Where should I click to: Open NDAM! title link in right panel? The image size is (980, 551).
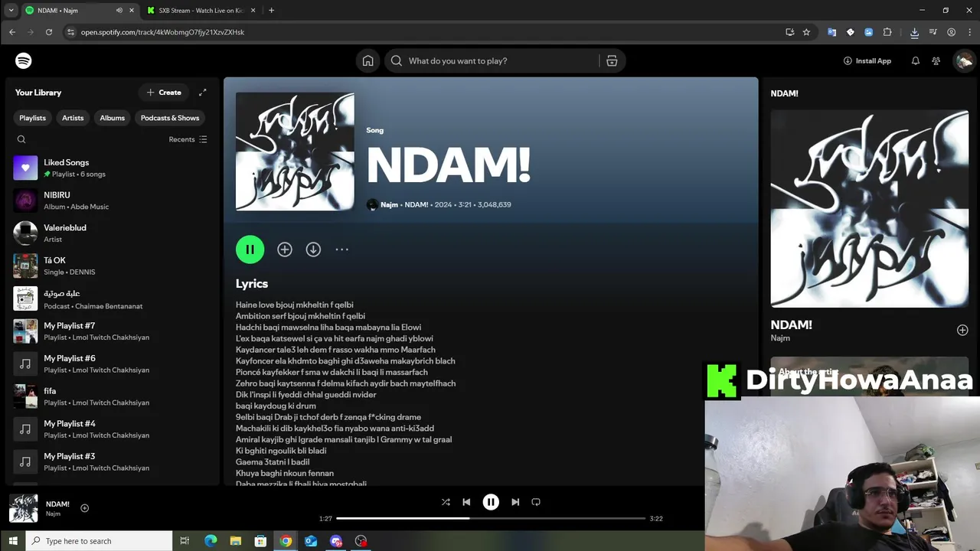791,324
